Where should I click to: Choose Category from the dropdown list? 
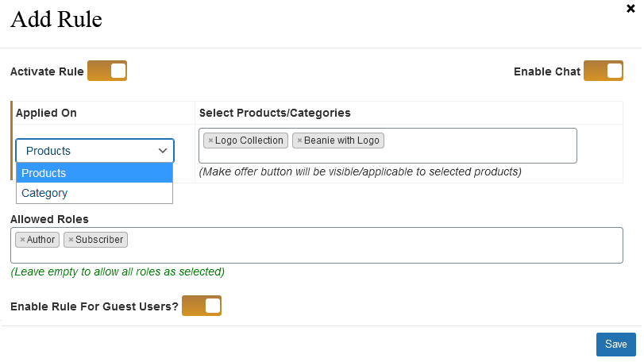coord(94,193)
